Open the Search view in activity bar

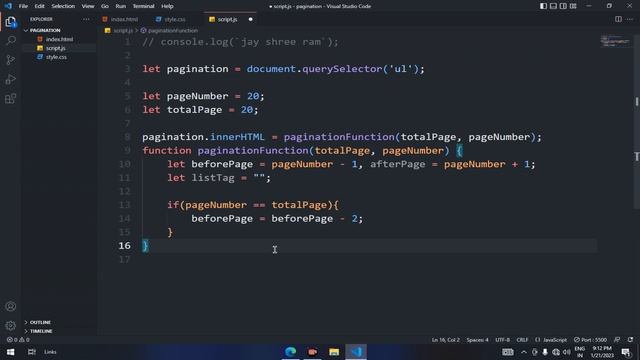click(x=11, y=40)
